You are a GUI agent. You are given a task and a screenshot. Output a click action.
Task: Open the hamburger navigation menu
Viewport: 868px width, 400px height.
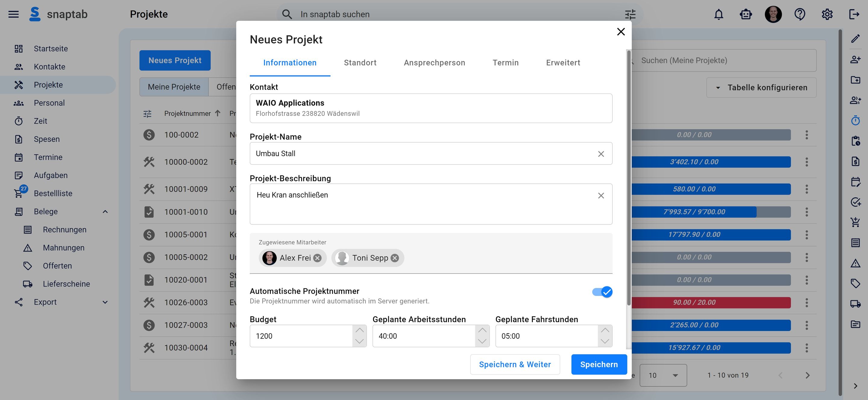(x=14, y=14)
